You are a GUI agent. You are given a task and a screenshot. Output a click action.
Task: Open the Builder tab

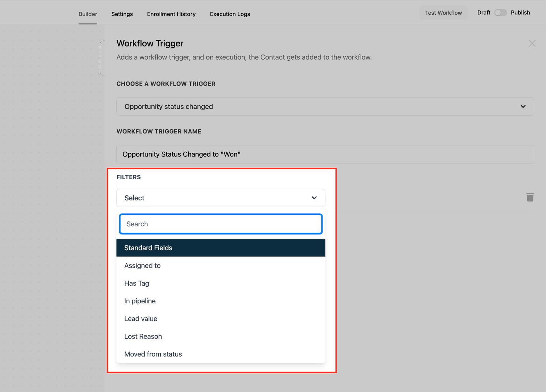(88, 14)
